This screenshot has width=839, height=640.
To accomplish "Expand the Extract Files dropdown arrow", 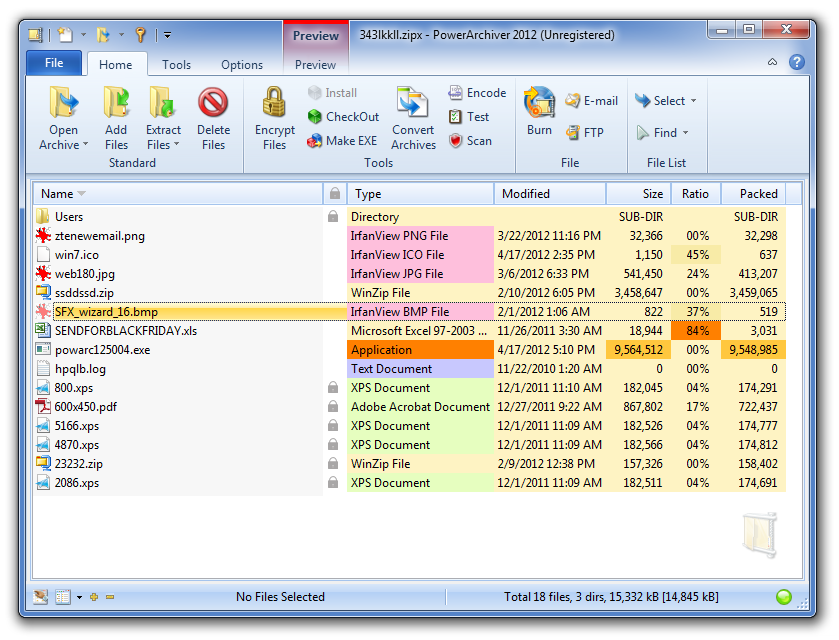I will [177, 144].
